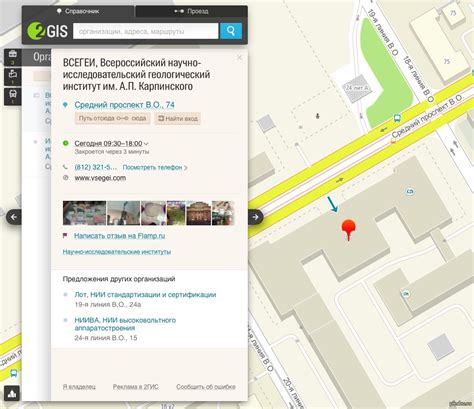Click Посмотреть телефон to reveal number
This screenshot has width=474, height=409.
[x=155, y=167]
